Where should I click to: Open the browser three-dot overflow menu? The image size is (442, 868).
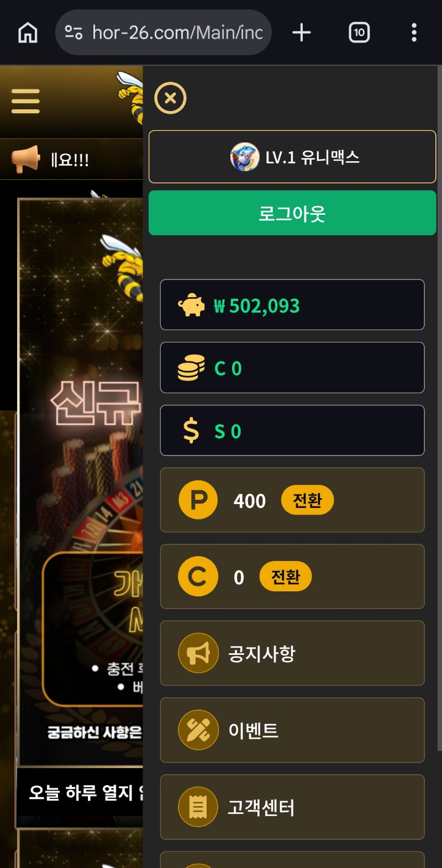(x=414, y=33)
